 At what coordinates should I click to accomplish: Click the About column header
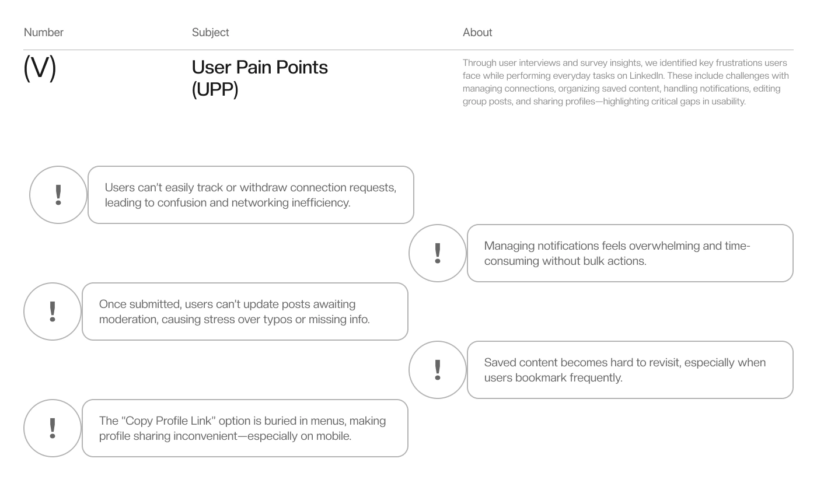pyautogui.click(x=477, y=33)
